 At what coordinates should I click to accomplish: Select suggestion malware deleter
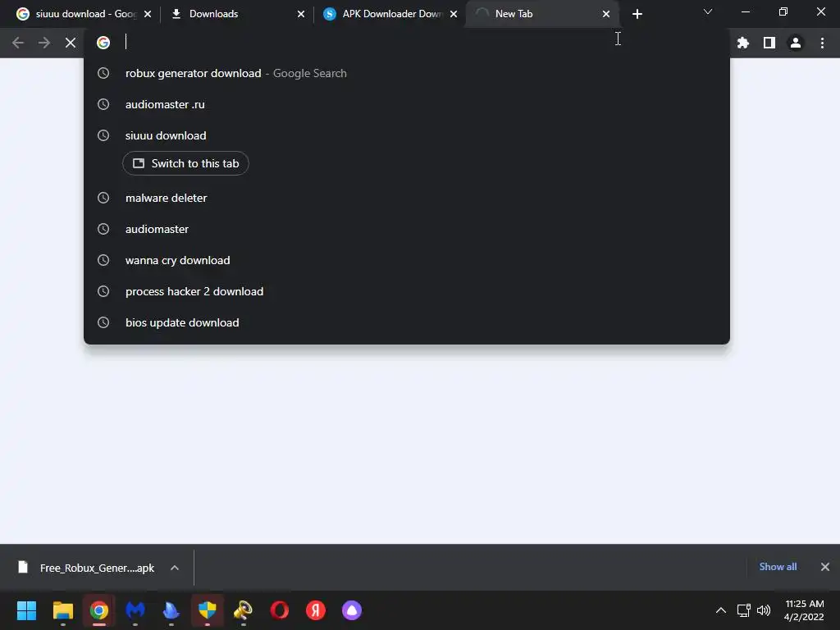[x=407, y=198]
